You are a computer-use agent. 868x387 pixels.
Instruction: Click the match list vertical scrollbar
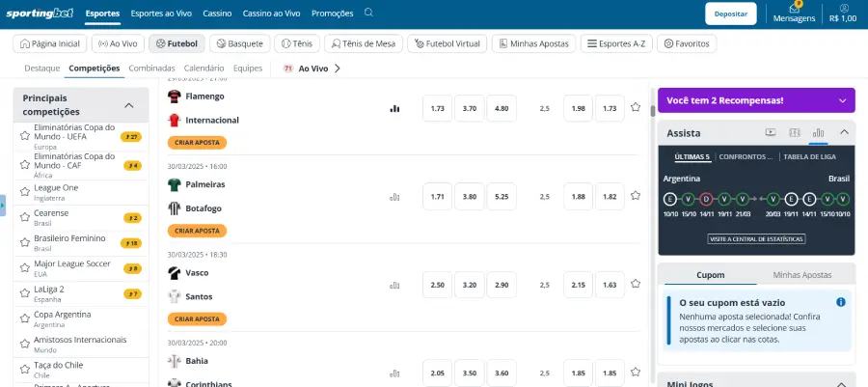coord(653,111)
